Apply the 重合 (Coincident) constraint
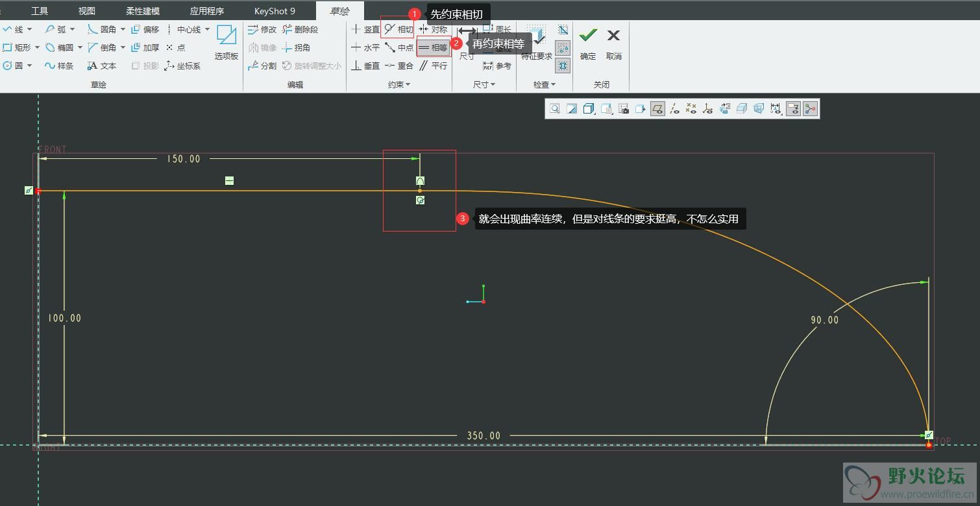This screenshot has width=980, height=506. click(399, 66)
